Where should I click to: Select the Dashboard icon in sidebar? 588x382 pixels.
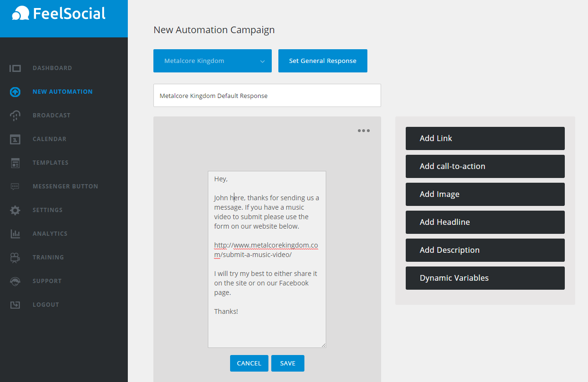(x=15, y=68)
